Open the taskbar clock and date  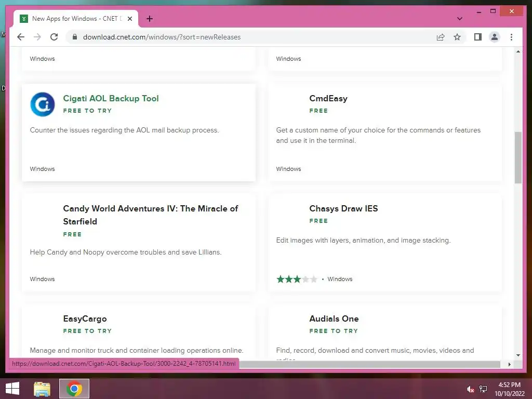[x=509, y=389]
